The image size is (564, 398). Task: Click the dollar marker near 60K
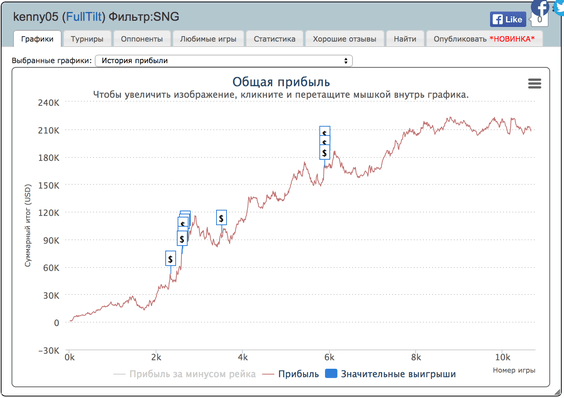tap(170, 258)
